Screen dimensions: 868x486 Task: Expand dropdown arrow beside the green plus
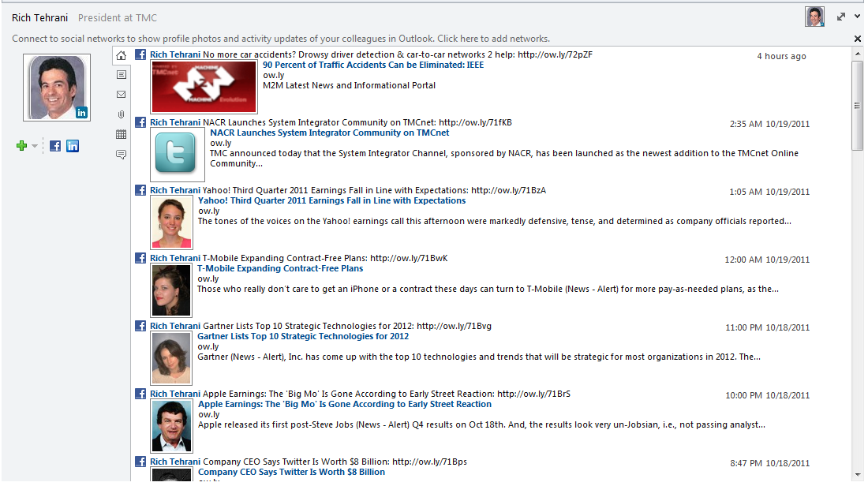tap(35, 147)
